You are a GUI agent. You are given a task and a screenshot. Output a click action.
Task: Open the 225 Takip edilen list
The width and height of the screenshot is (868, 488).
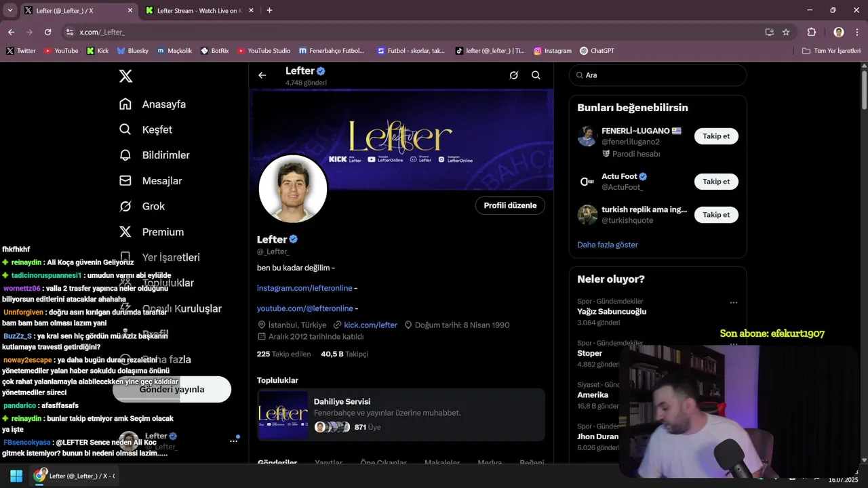point(283,354)
